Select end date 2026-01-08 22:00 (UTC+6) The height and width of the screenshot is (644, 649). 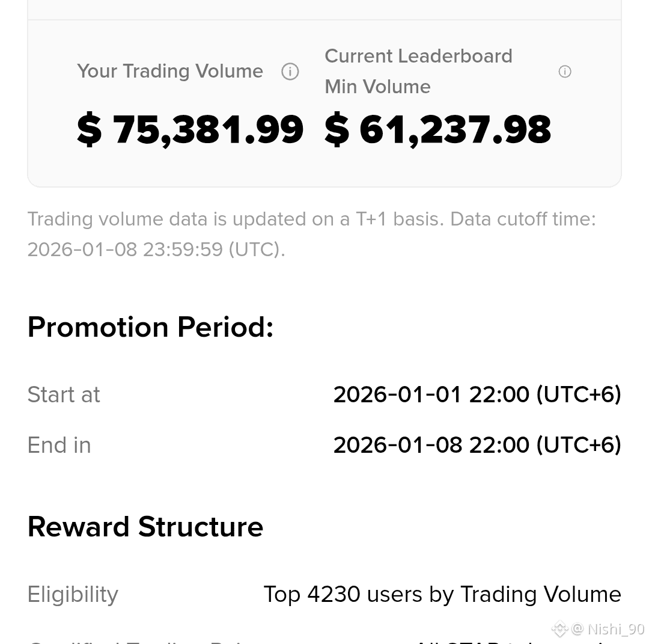pyautogui.click(x=477, y=445)
